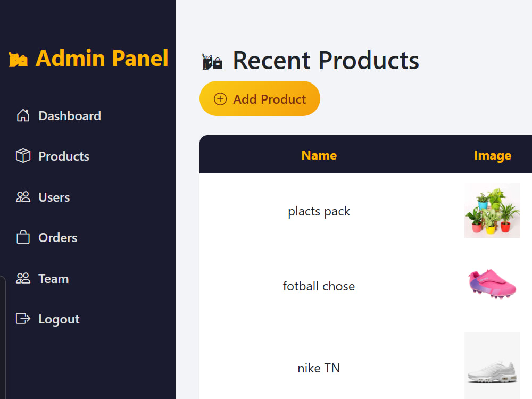Click the Orders shopping bag icon
Viewport: 532px width, 399px height.
click(x=23, y=237)
